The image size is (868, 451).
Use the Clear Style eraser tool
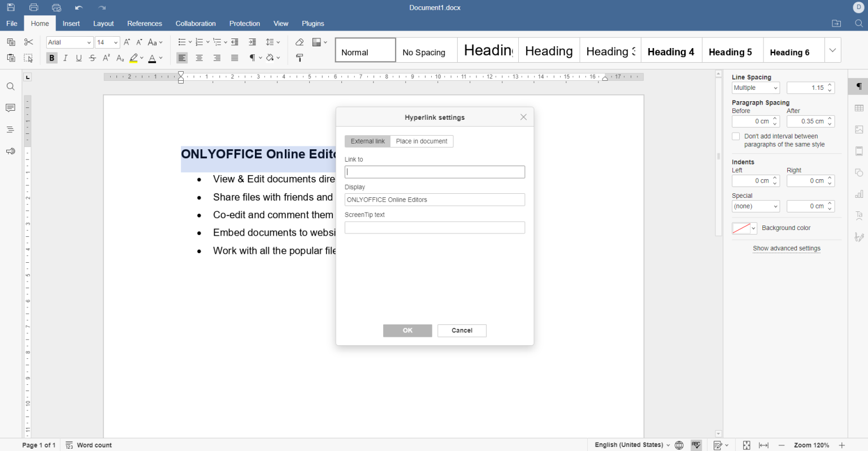pos(300,42)
